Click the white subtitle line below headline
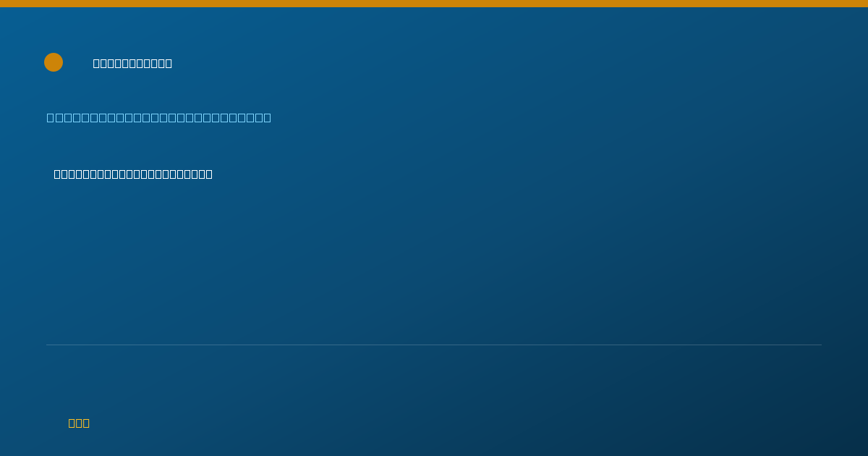The image size is (868, 456). click(133, 174)
